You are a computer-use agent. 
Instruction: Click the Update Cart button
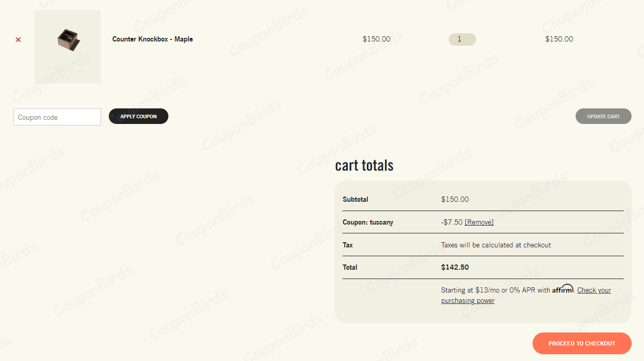pos(603,116)
